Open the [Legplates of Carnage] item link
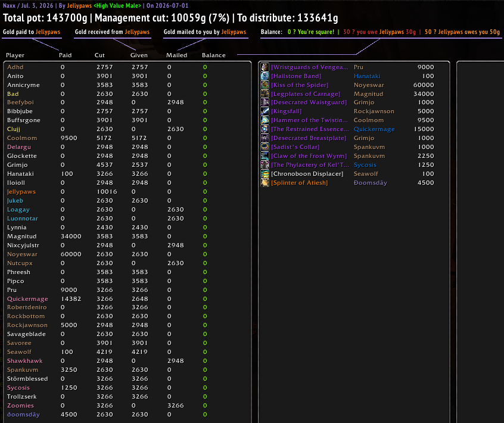The height and width of the screenshot is (423, 504). [x=306, y=94]
